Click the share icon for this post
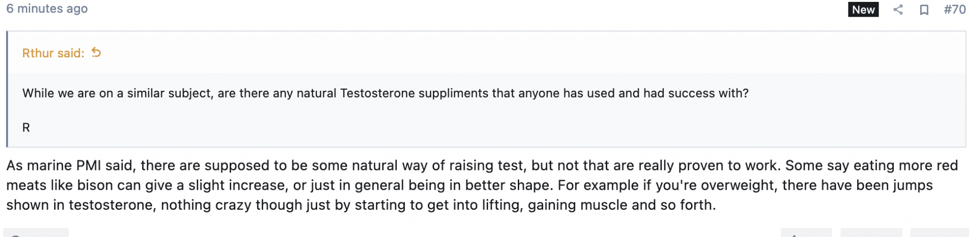 898,10
